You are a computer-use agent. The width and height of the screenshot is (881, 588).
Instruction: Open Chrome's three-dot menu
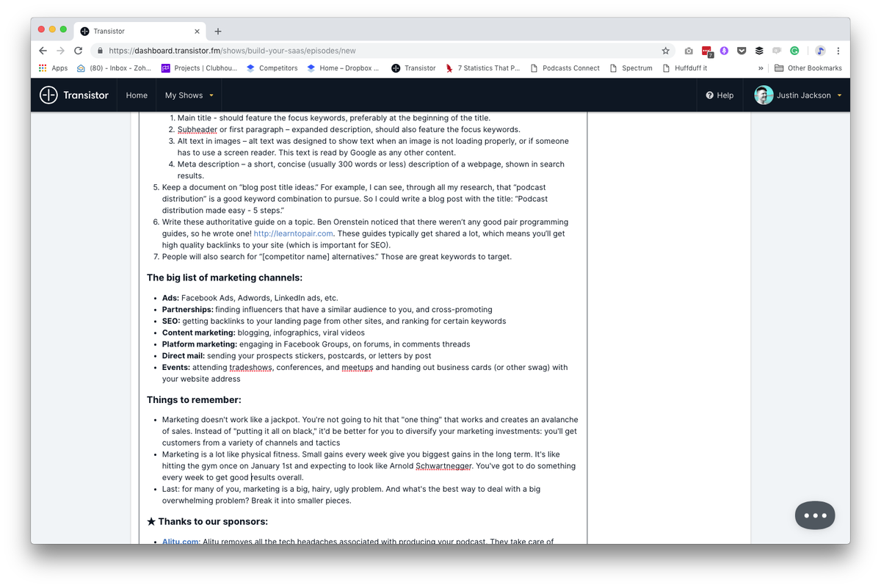pyautogui.click(x=838, y=51)
